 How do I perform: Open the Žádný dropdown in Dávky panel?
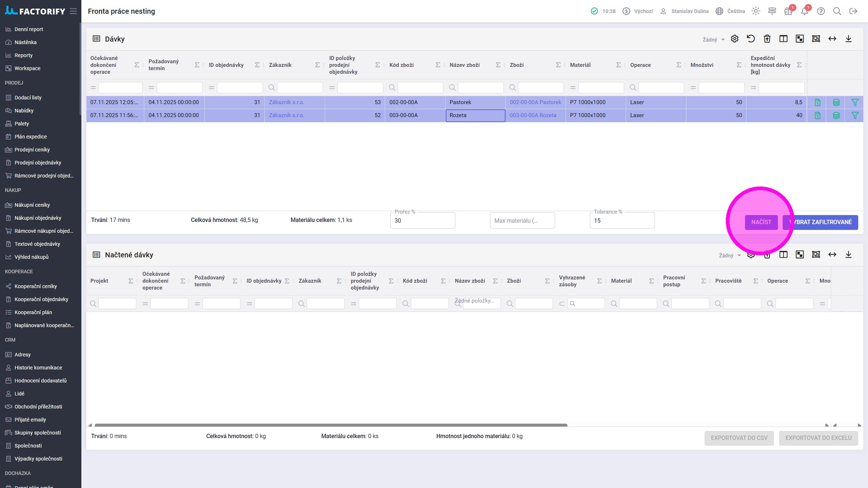click(x=713, y=40)
